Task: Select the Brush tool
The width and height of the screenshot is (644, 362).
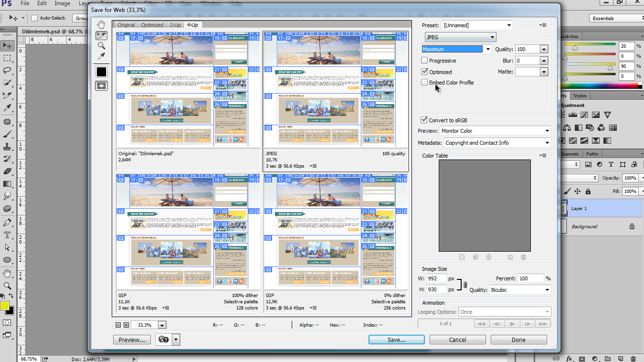Action: [7, 135]
